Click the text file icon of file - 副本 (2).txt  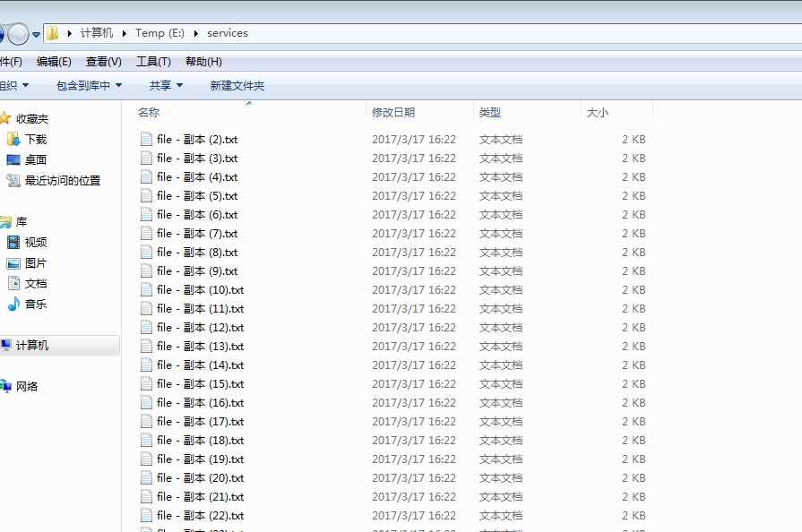point(147,140)
